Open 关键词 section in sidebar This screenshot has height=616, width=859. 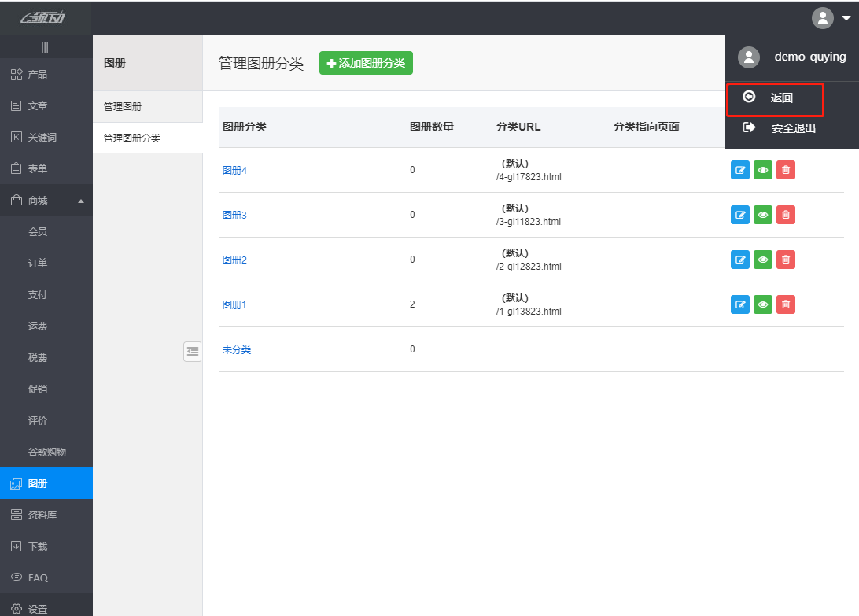[42, 138]
